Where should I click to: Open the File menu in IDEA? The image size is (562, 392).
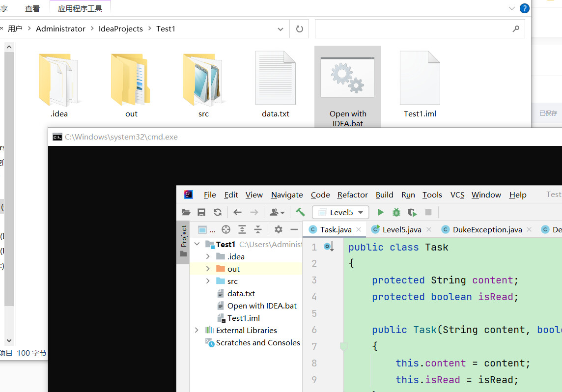click(210, 195)
